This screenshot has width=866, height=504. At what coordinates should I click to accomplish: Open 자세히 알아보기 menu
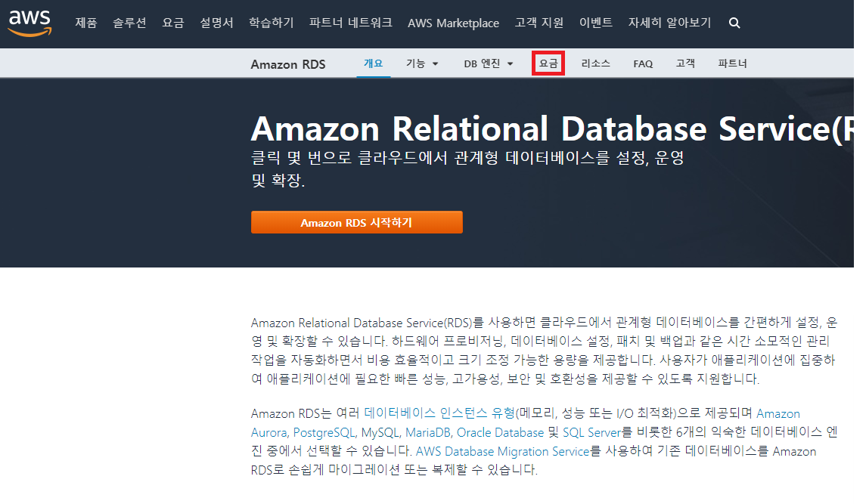point(669,23)
